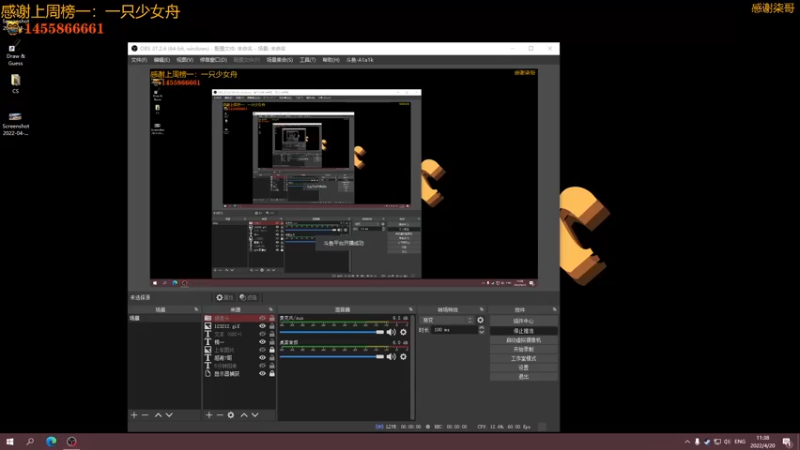The width and height of the screenshot is (800, 450).
Task: Unlock the 显示器捕获 source
Action: 272,373
